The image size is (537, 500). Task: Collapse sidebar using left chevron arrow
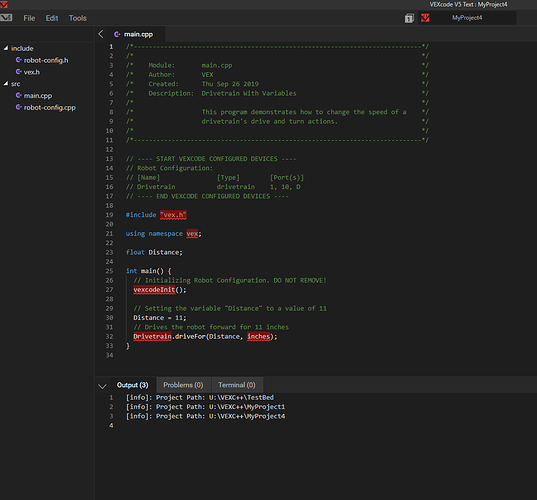click(x=101, y=34)
